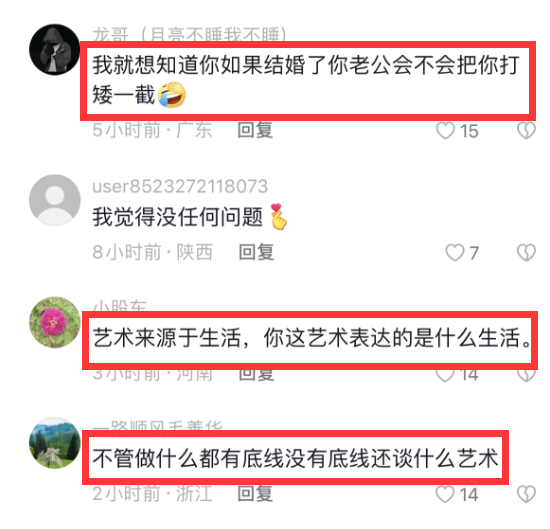This screenshot has height=529, width=550.
Task: Open username user8523272118073
Action: point(180,186)
